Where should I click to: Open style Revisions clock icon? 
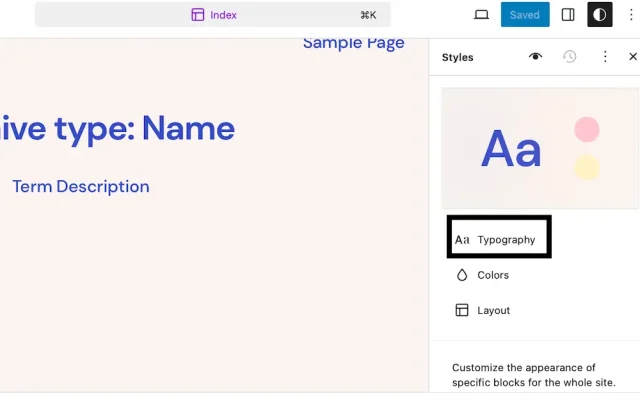[x=570, y=57]
